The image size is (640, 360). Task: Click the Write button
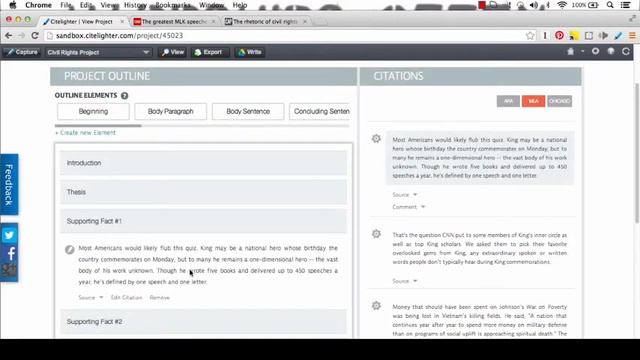249,52
